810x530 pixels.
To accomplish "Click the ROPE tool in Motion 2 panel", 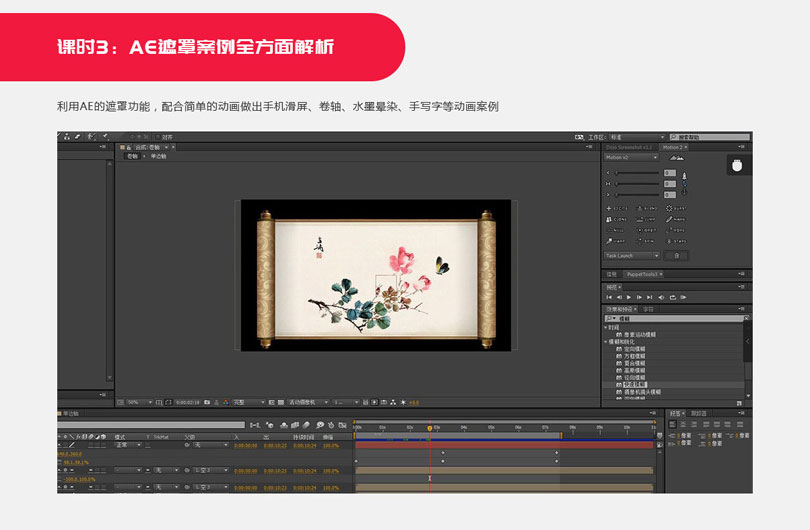I will click(x=676, y=230).
